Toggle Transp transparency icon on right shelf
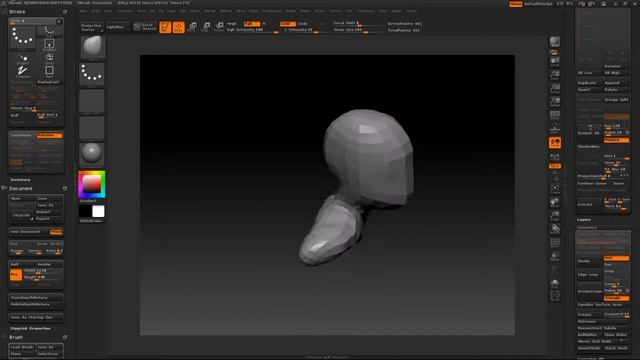The width and height of the screenshot is (640, 360). click(x=555, y=256)
